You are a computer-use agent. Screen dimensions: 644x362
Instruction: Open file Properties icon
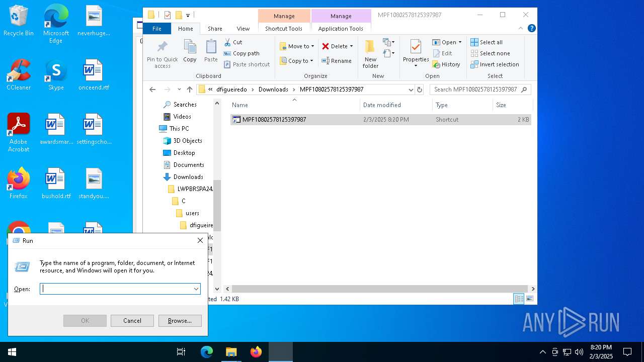pyautogui.click(x=416, y=53)
